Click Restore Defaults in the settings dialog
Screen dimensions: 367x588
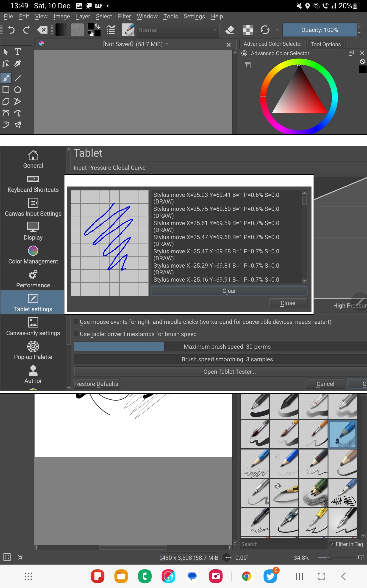pos(96,384)
